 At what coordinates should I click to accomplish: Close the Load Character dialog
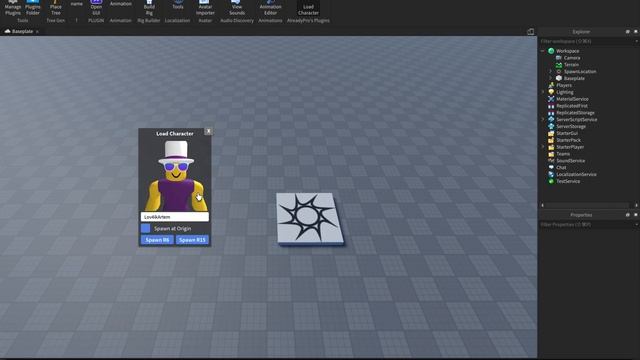coord(208,131)
